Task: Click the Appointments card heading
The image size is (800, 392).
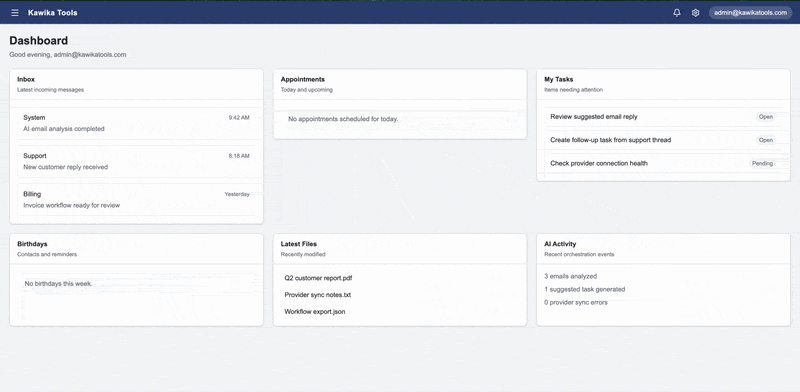Action: (x=303, y=80)
